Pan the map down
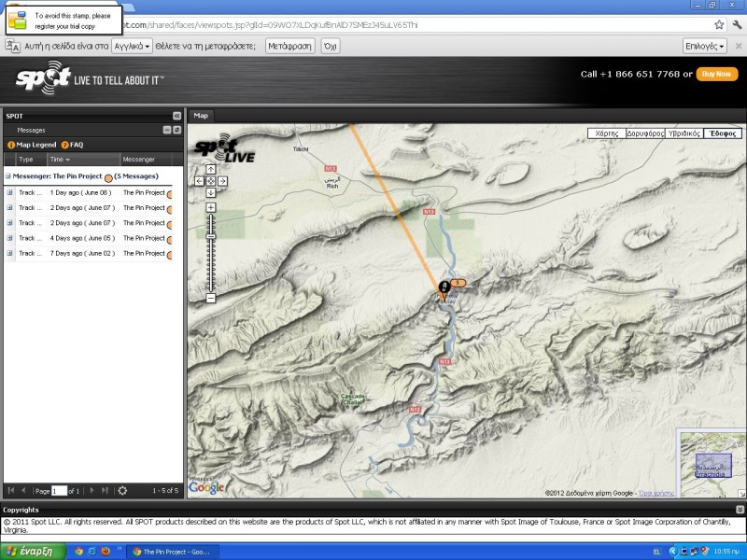Viewport: 747px width, 560px height. coord(211,192)
